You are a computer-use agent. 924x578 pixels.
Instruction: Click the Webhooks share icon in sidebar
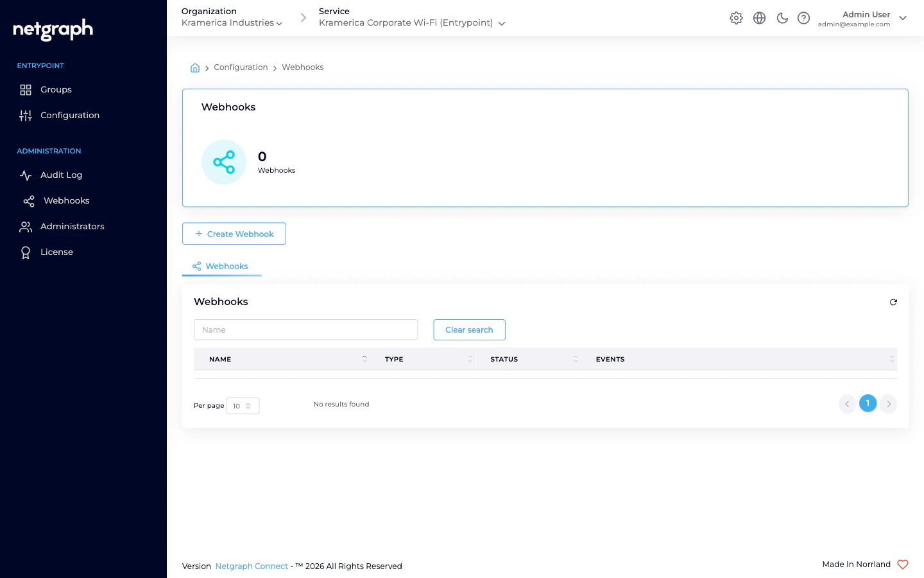click(29, 201)
